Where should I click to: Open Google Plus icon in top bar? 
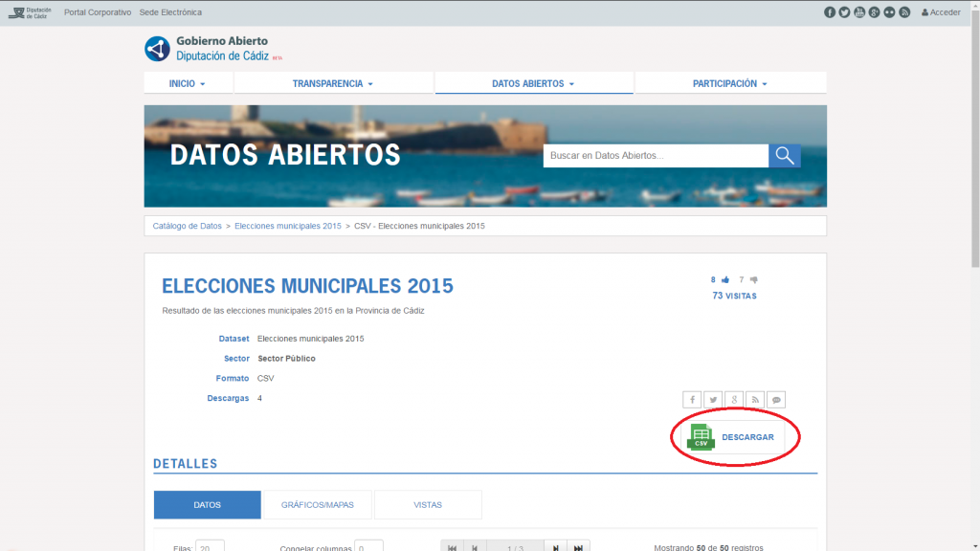[x=875, y=12]
